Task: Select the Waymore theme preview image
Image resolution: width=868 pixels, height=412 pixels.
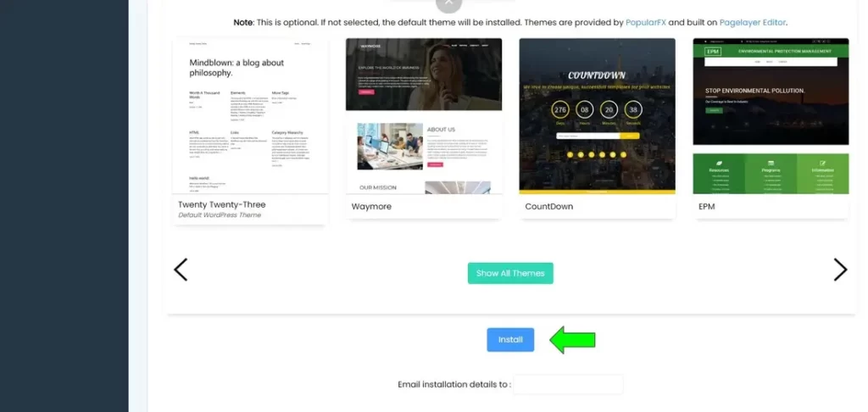Action: point(423,75)
